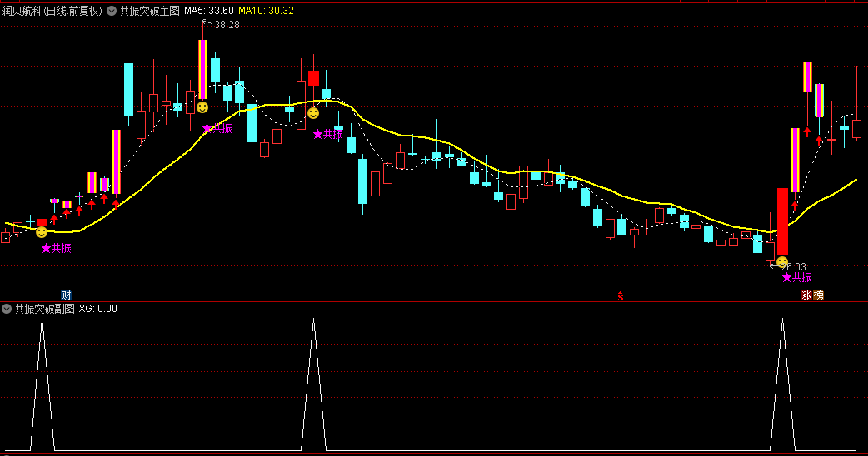
Task: Click the 润贝航科(日线,前复权) stock title
Action: pos(52,11)
